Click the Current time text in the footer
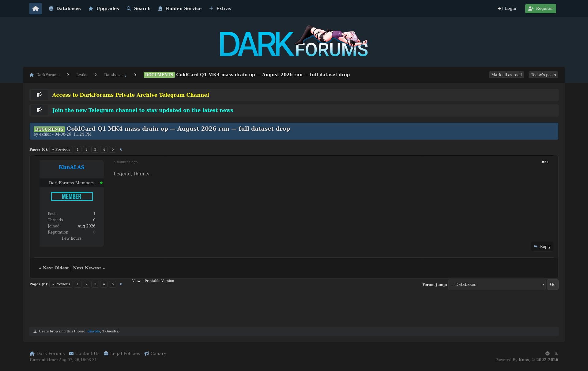588x371 pixels. pyautogui.click(x=63, y=360)
